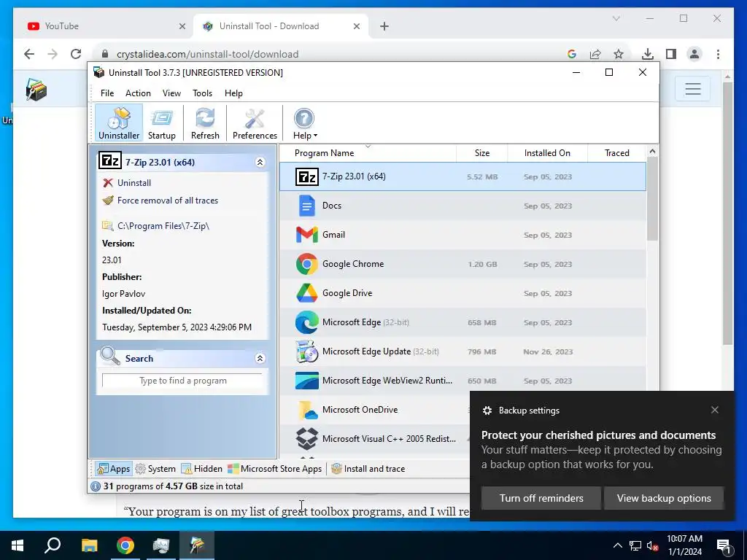Switch to Microsoft Store Apps tab
747x560 pixels.
click(275, 469)
